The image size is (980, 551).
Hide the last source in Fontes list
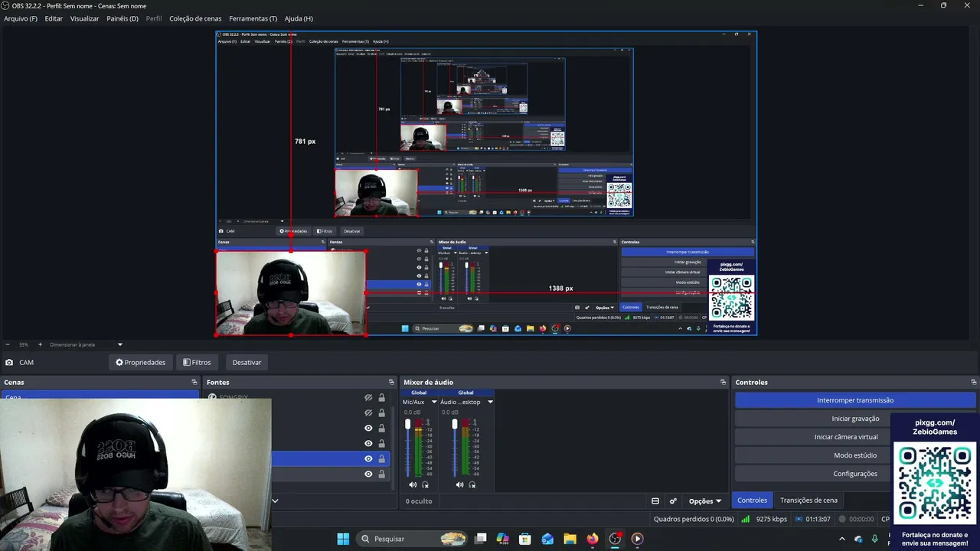click(x=368, y=474)
